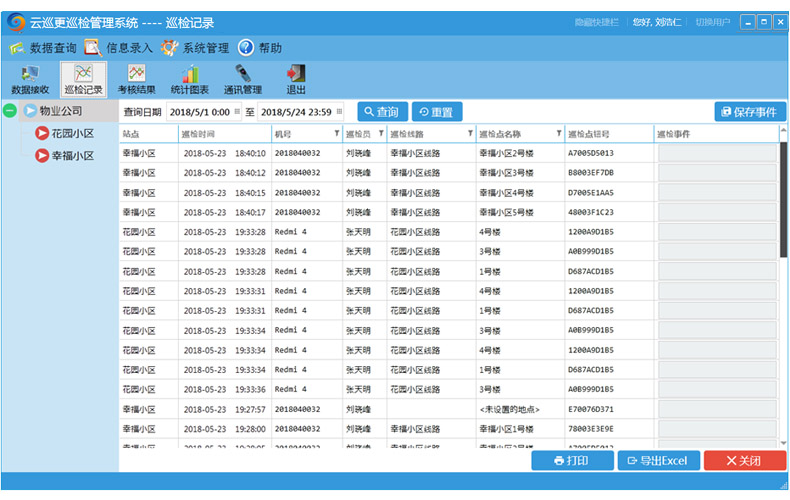Click the table scrollbar down arrow
The image size is (790, 500).
click(x=783, y=443)
